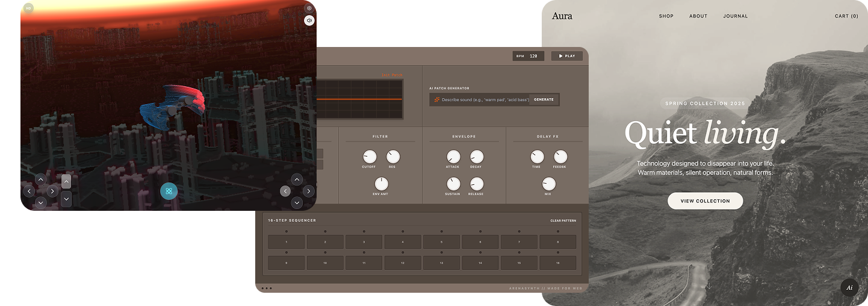Start playback with the Play button
This screenshot has width=868, height=306.
[567, 56]
